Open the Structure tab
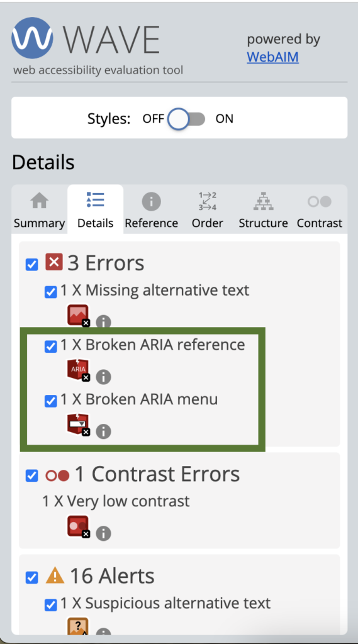The image size is (358, 644). click(264, 210)
